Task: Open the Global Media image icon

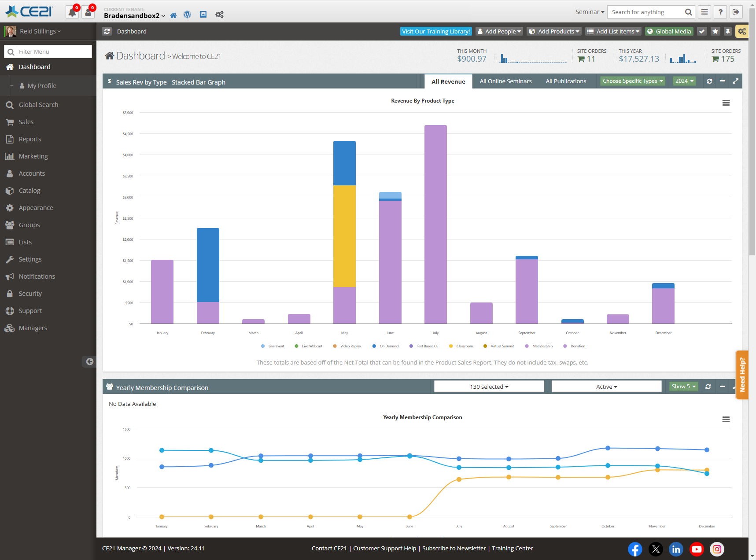Action: (203, 15)
